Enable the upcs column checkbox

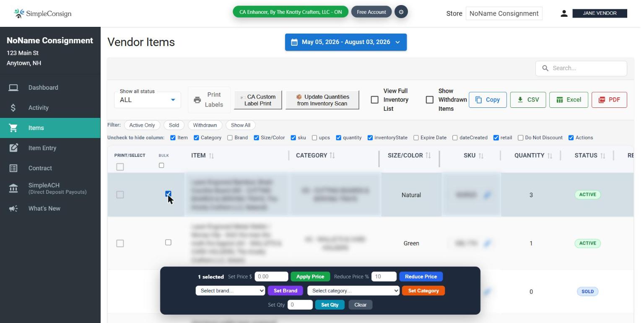click(314, 138)
